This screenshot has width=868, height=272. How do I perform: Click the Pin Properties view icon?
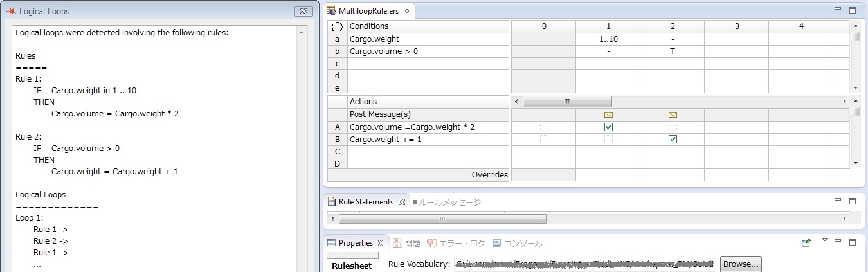tap(806, 243)
